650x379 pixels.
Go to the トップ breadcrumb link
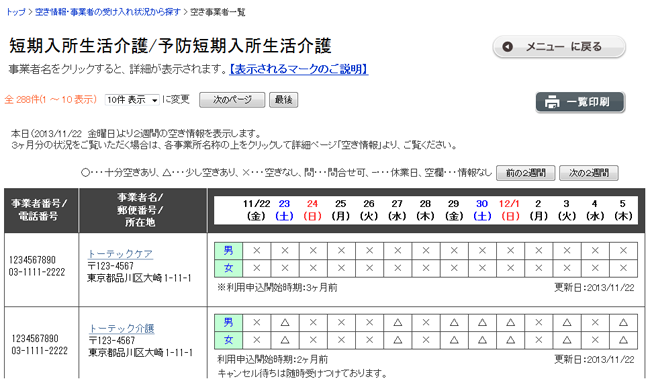pos(16,12)
